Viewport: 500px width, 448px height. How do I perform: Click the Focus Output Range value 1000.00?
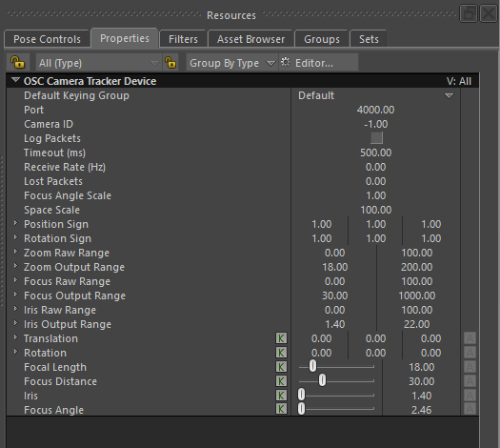tap(417, 295)
